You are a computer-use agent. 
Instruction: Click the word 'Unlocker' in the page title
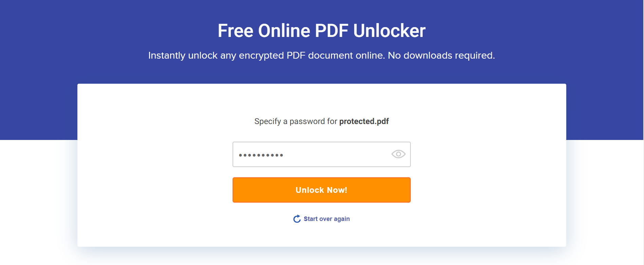389,30
